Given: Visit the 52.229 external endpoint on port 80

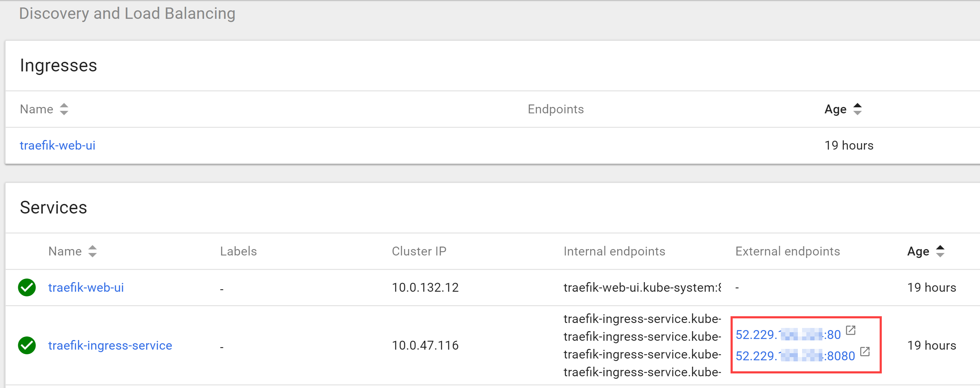Looking at the screenshot, I should (788, 335).
